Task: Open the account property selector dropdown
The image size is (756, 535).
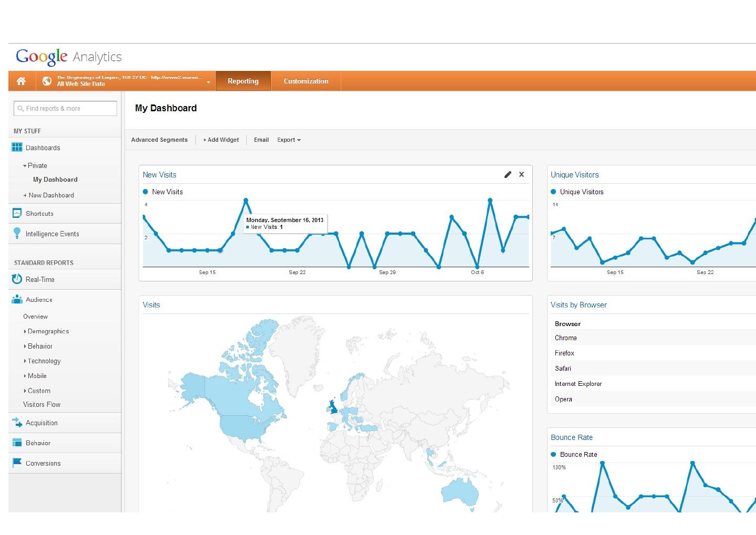Action: coord(208,82)
